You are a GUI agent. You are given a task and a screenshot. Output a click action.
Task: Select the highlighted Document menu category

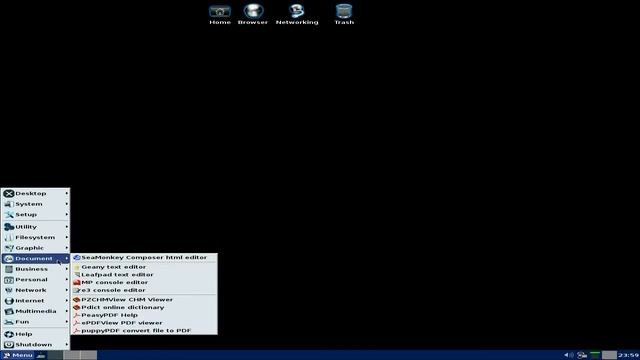(36, 258)
